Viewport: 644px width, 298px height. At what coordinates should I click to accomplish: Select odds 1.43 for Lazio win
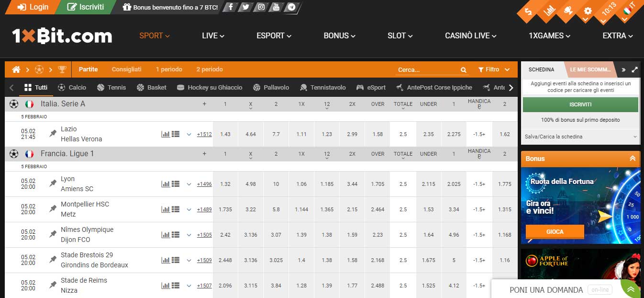click(x=225, y=134)
